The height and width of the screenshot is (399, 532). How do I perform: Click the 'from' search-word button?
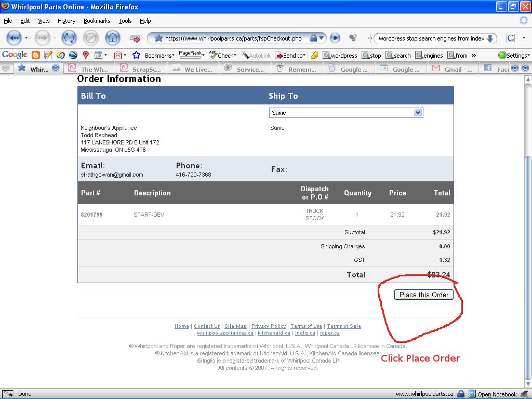click(457, 55)
